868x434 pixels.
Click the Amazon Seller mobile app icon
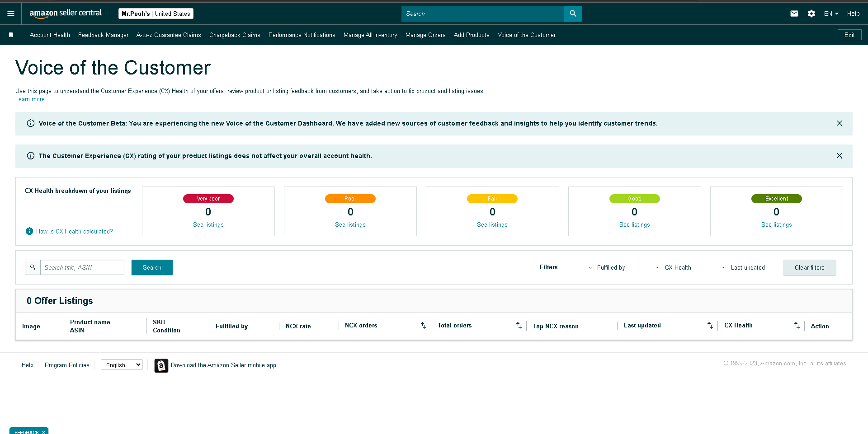click(x=161, y=365)
